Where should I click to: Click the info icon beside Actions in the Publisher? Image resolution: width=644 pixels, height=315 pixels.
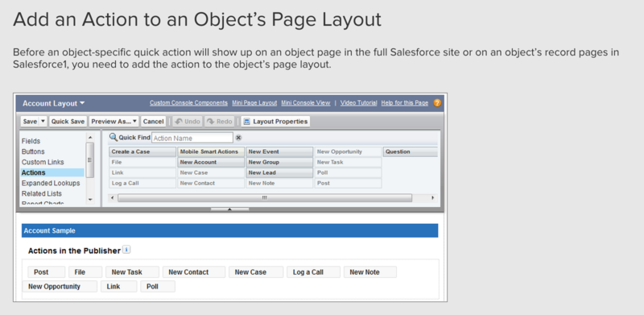[x=126, y=250]
